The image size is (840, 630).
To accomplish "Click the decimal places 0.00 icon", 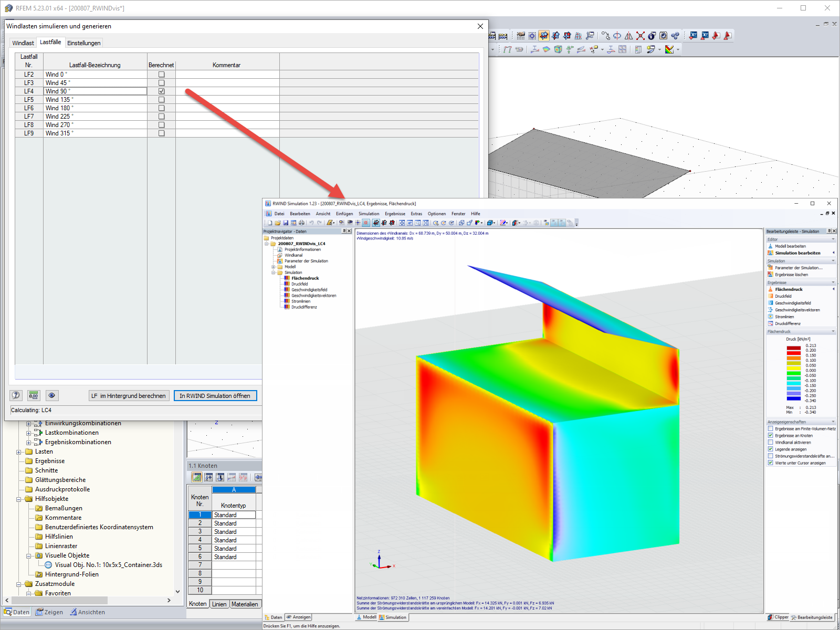I will 34,395.
